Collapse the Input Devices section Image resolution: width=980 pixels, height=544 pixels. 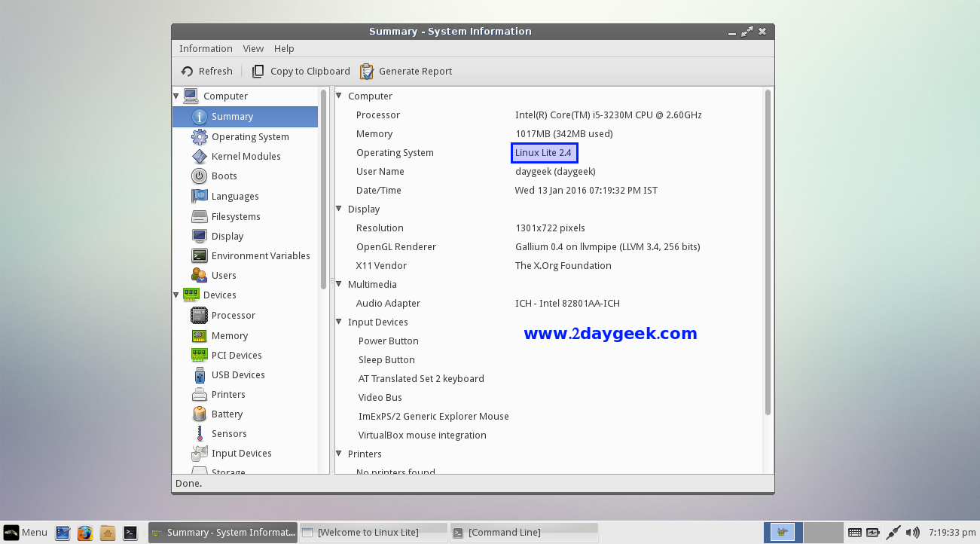pyautogui.click(x=339, y=322)
